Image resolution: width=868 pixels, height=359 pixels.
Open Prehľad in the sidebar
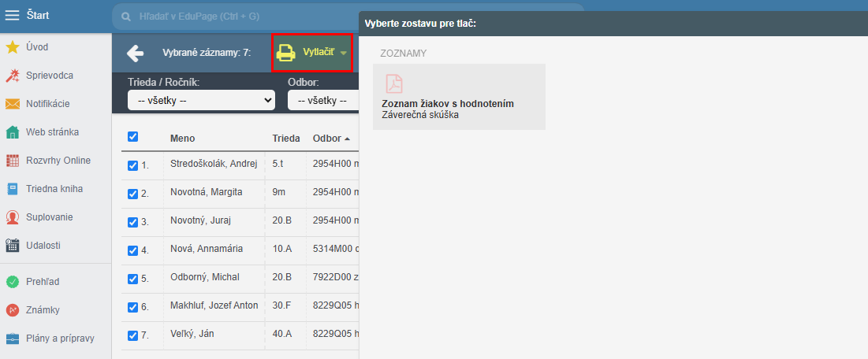tap(43, 282)
